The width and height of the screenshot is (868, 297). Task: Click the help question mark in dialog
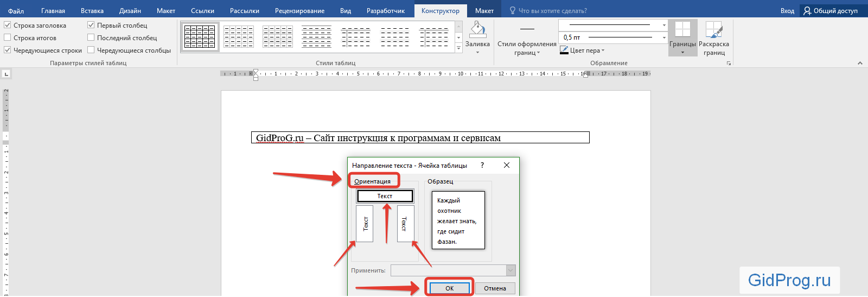click(x=482, y=165)
